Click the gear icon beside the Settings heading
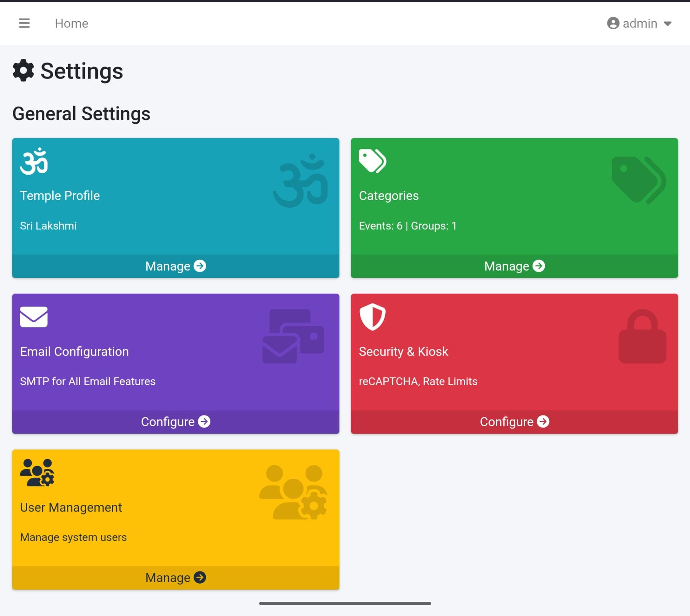Viewport: 690px width, 616px height. point(23,70)
